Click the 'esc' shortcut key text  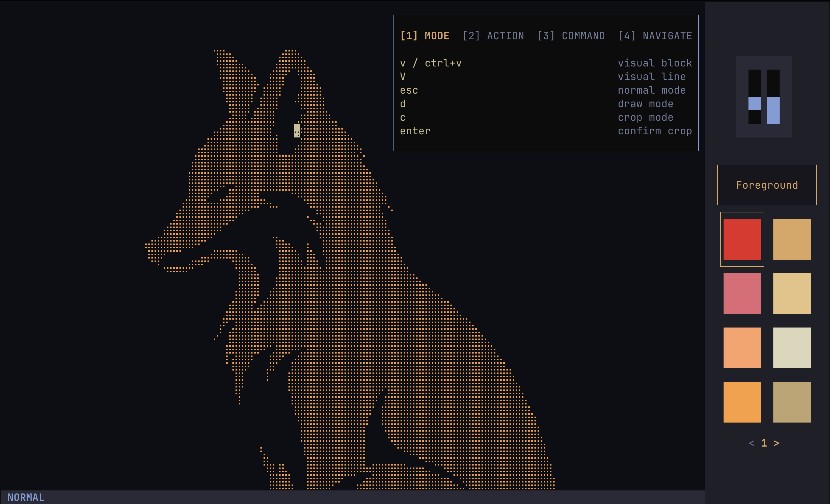click(409, 90)
